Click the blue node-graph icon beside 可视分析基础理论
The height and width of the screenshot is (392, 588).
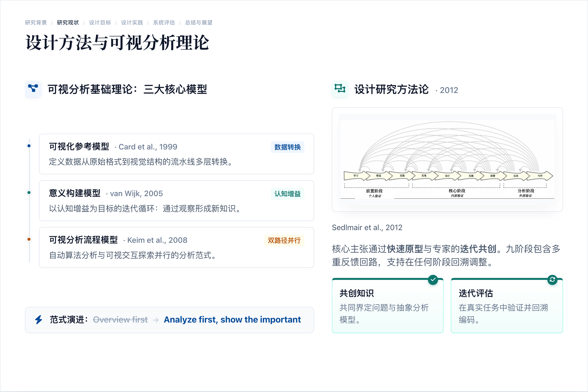(x=33, y=89)
